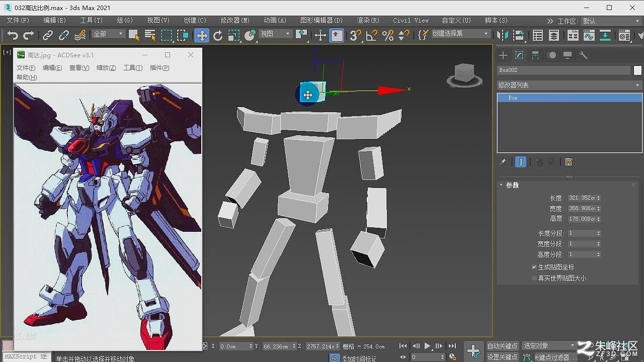This screenshot has height=362, width=644.
Task: Select the Bind to Space Warp tool
Action: [80, 35]
